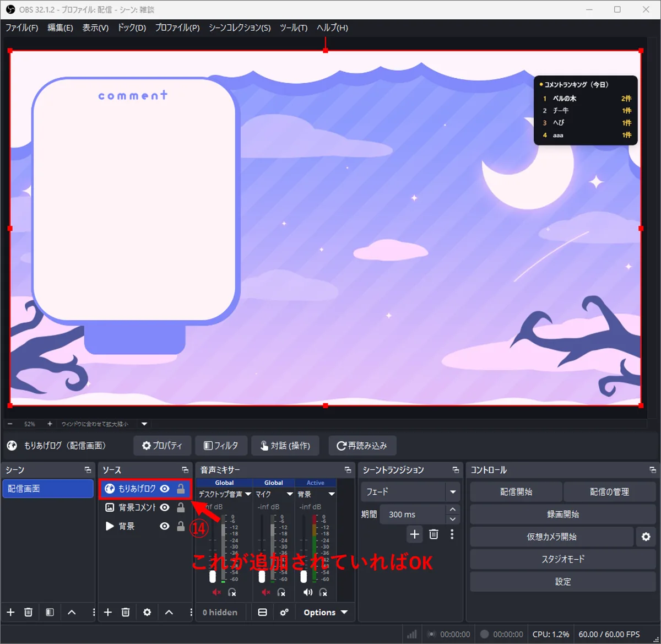
Task: Delete selected source with trash icon
Action: (126, 612)
